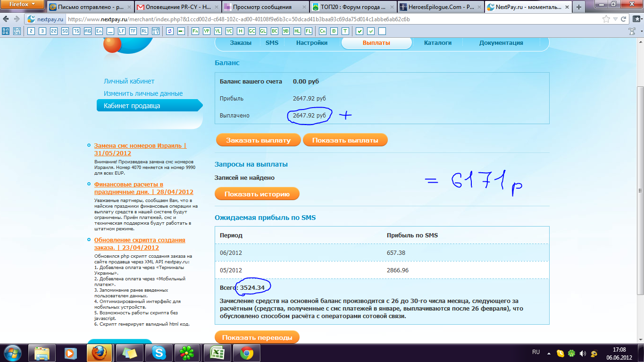The height and width of the screenshot is (362, 644).
Task: Click the 'Показать выплаты' button
Action: point(345,140)
